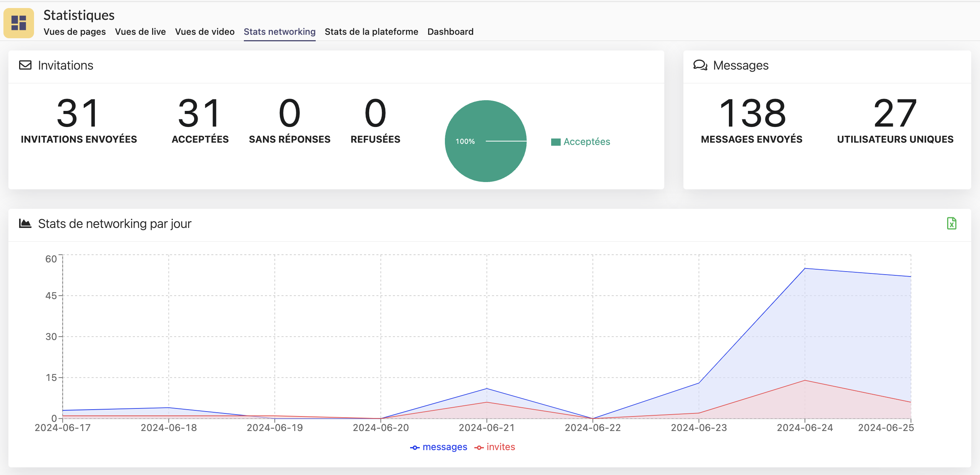Download the Excel export of networking stats

click(951, 223)
